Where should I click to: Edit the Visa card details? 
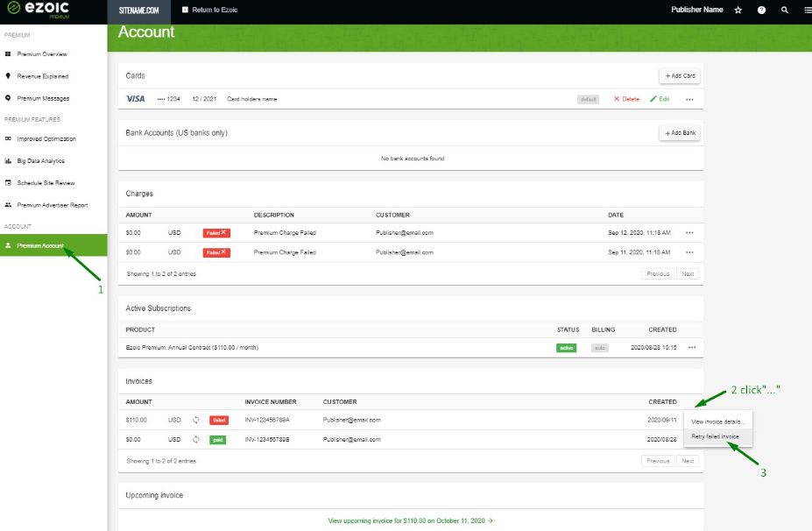660,99
